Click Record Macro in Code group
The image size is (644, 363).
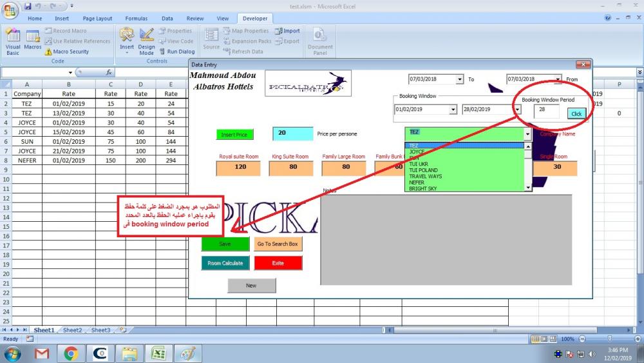pyautogui.click(x=66, y=31)
